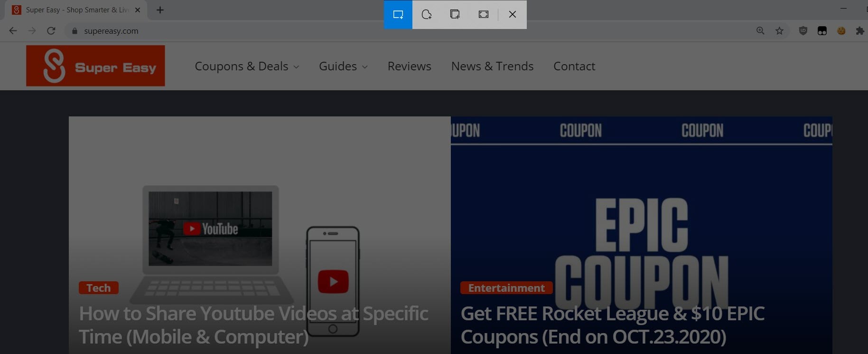Open News & Trends section
This screenshot has height=354, width=868.
pos(492,66)
